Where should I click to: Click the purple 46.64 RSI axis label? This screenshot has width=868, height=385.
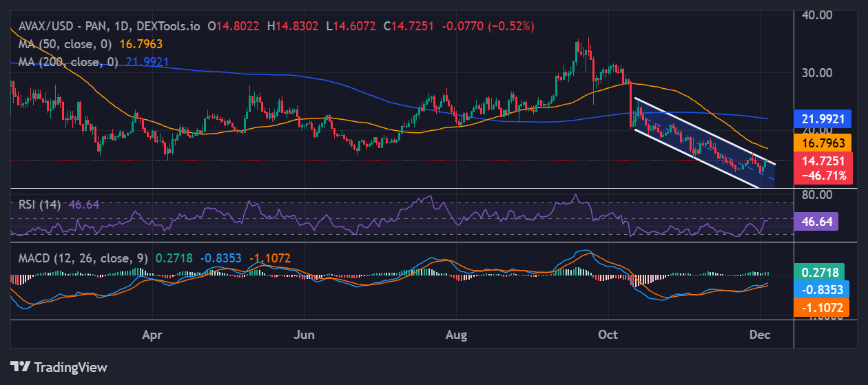tap(816, 221)
